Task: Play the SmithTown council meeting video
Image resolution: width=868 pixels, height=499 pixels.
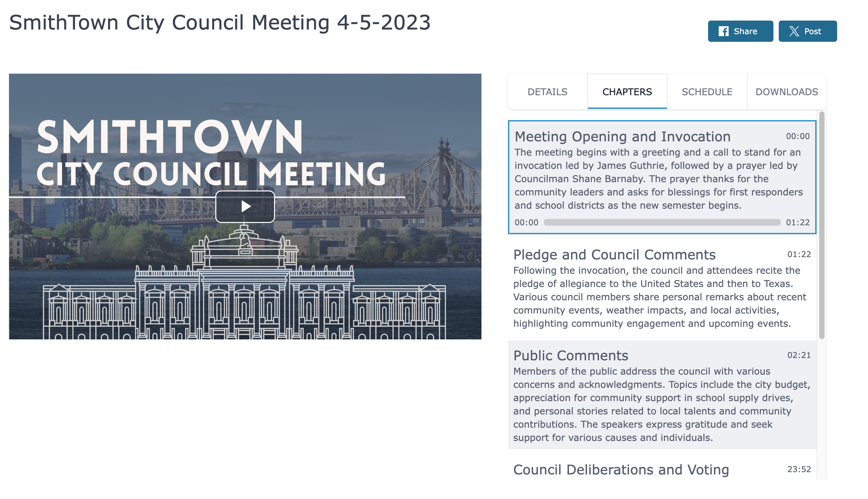Action: coord(245,206)
